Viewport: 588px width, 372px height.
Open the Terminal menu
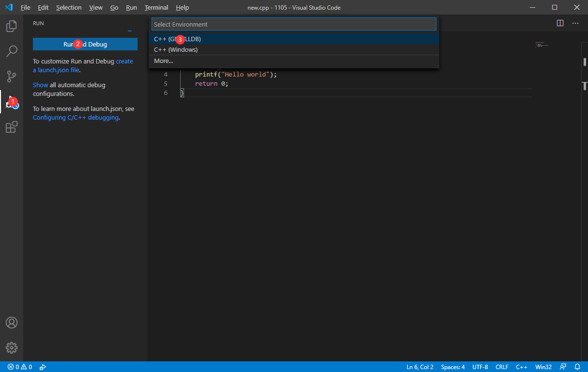156,7
